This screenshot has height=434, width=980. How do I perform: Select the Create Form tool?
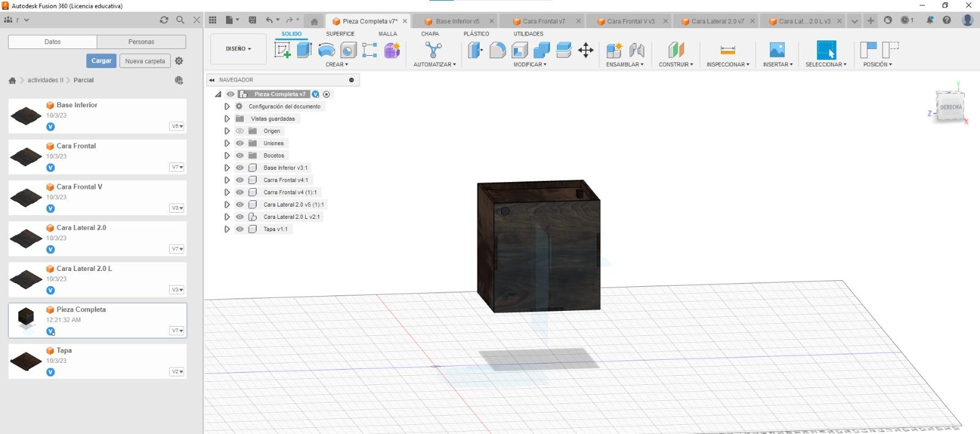pyautogui.click(x=392, y=50)
